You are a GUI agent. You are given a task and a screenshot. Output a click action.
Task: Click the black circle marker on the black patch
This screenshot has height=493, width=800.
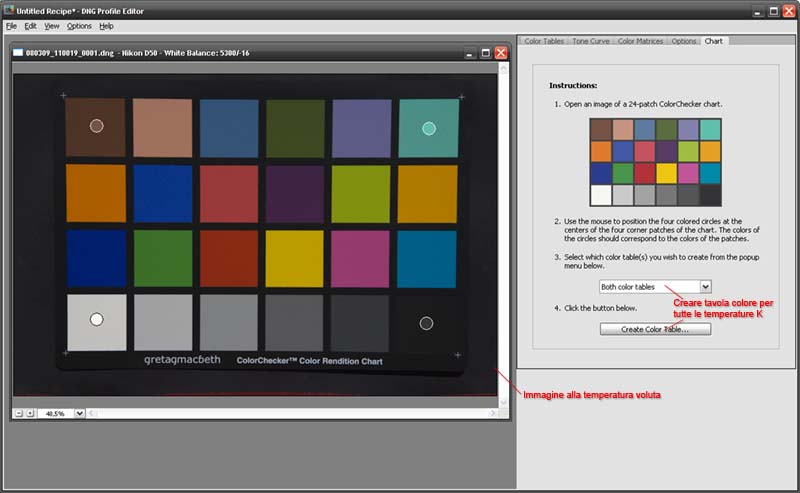click(x=426, y=323)
